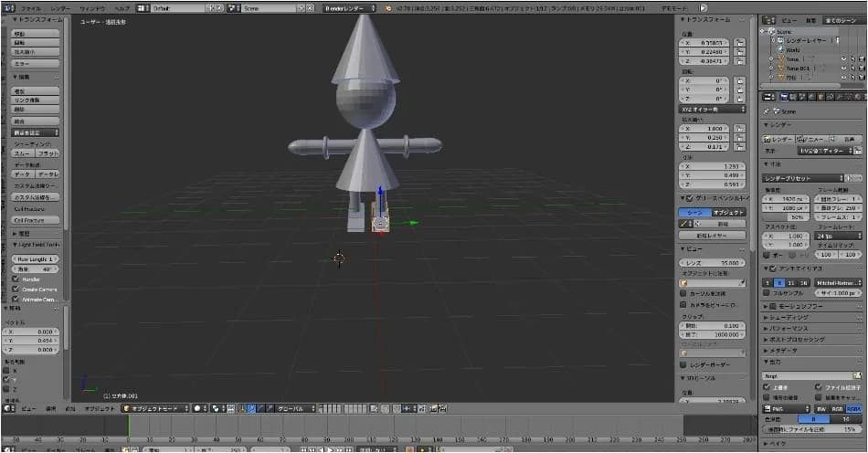The height and width of the screenshot is (453, 868).
Task: Toggle visibility eye for Torus object
Action: (x=842, y=58)
